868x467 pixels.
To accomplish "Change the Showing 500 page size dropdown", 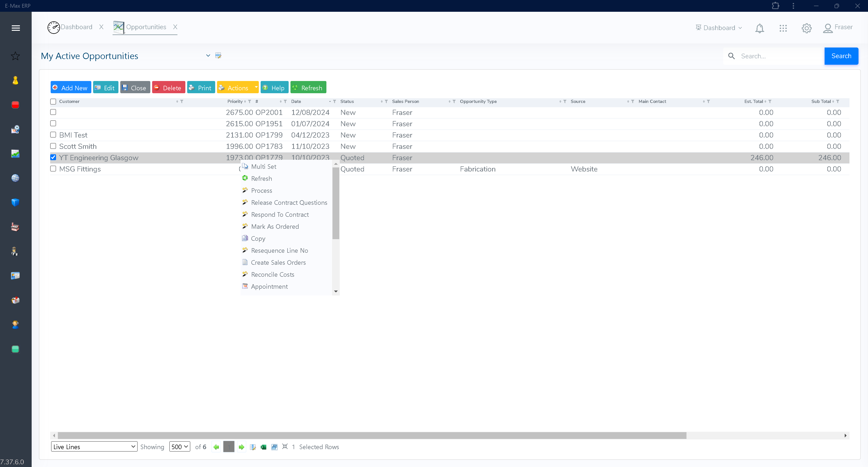I will [179, 446].
